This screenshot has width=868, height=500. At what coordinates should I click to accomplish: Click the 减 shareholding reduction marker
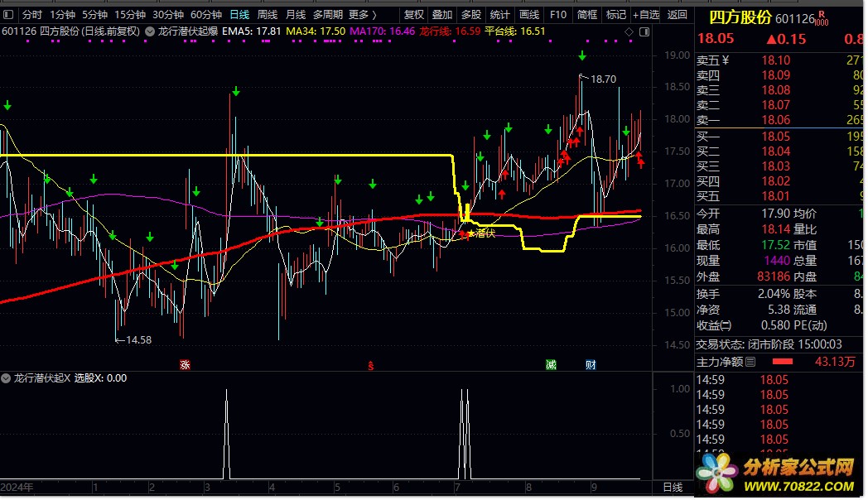[x=551, y=364]
